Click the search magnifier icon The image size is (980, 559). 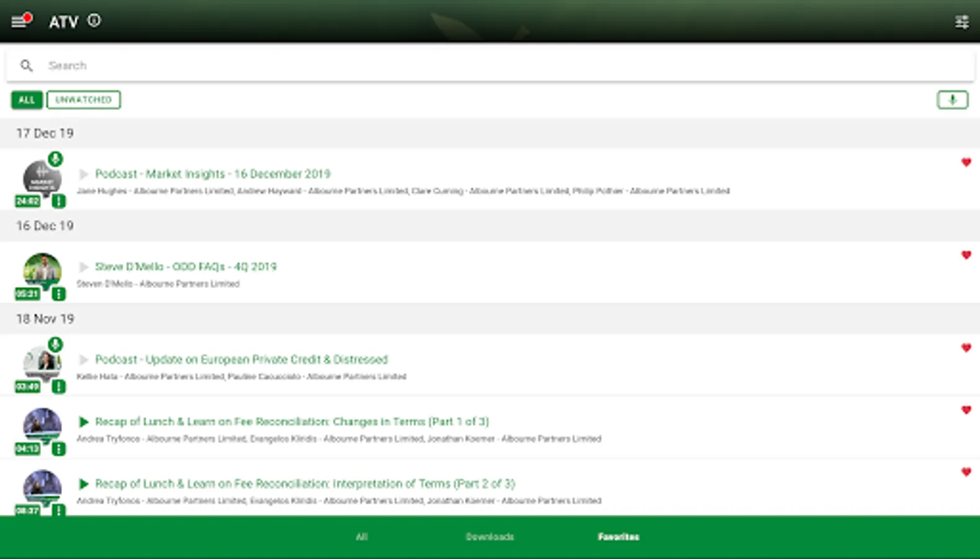pyautogui.click(x=26, y=65)
